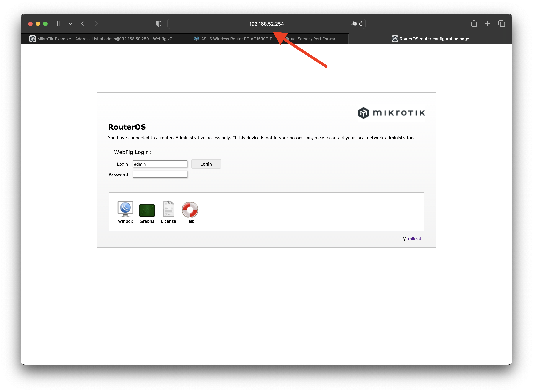This screenshot has height=392, width=533.
Task: Select RouterOS router configuration page tab
Action: point(430,39)
